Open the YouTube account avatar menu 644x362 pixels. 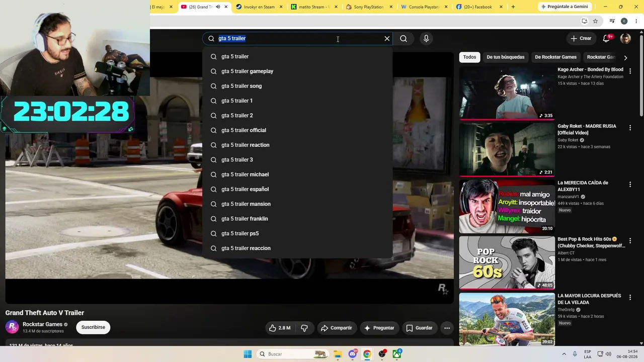point(625,39)
